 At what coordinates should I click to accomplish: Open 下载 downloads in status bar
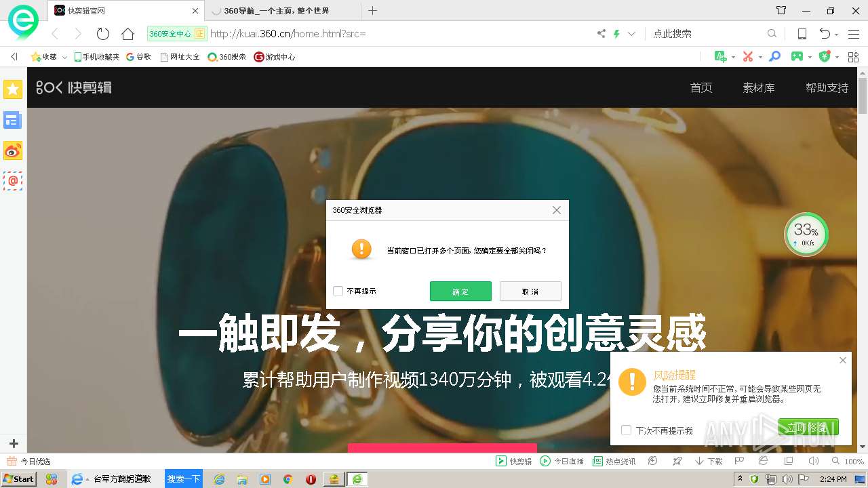[709, 461]
